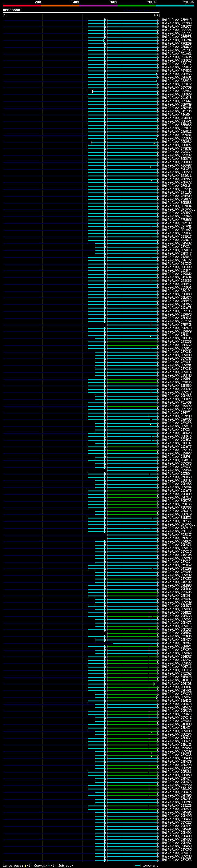
Task: Select UniRef100_Q9AVQ3 label
Action: (177, 420)
